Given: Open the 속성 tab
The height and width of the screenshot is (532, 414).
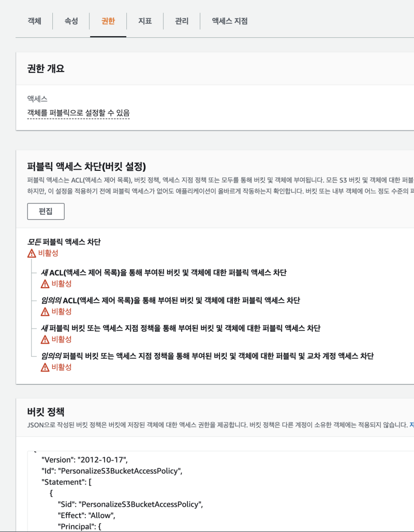Looking at the screenshot, I should 71,21.
